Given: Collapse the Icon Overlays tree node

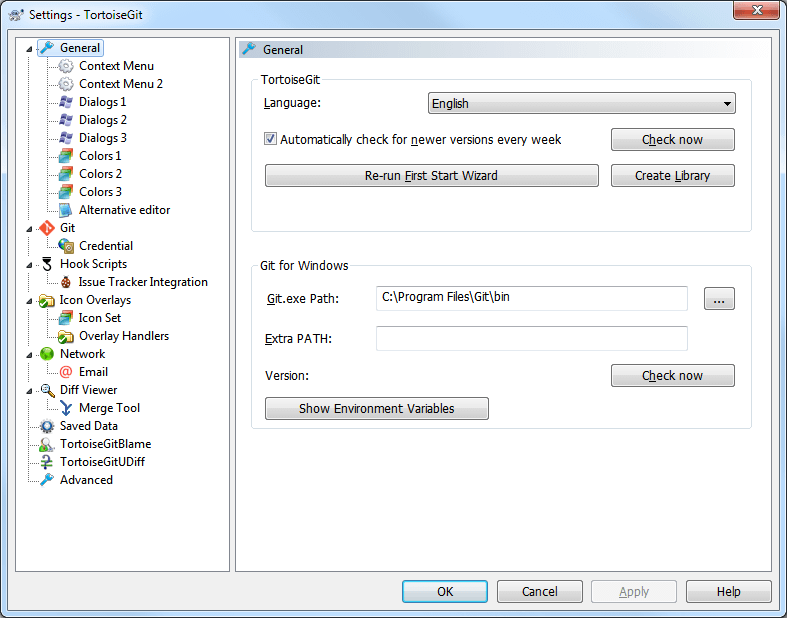Looking at the screenshot, I should click(29, 301).
